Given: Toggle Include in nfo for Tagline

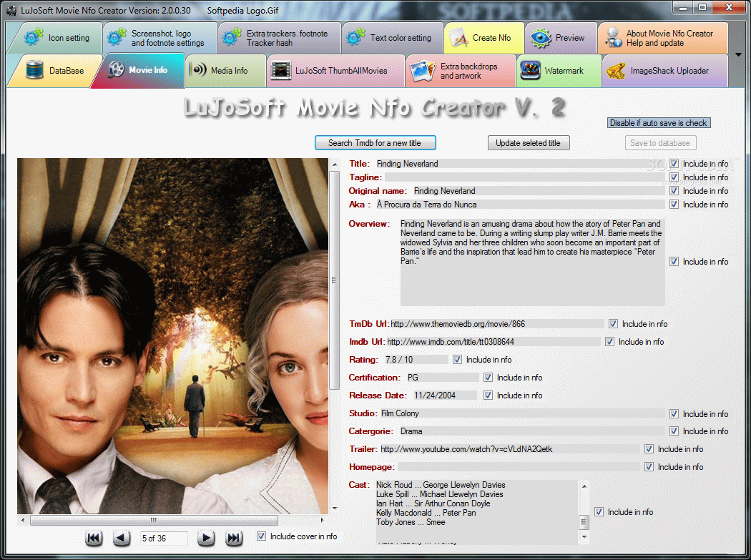Looking at the screenshot, I should 674,177.
